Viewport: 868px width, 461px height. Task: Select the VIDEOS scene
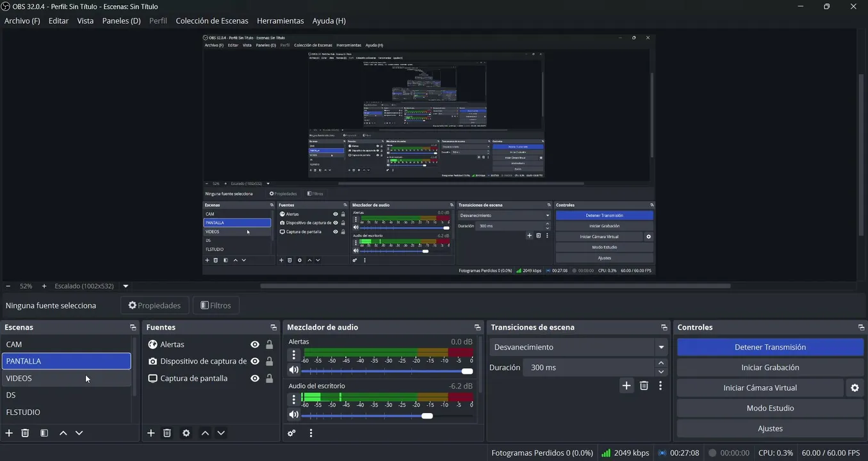tap(67, 378)
